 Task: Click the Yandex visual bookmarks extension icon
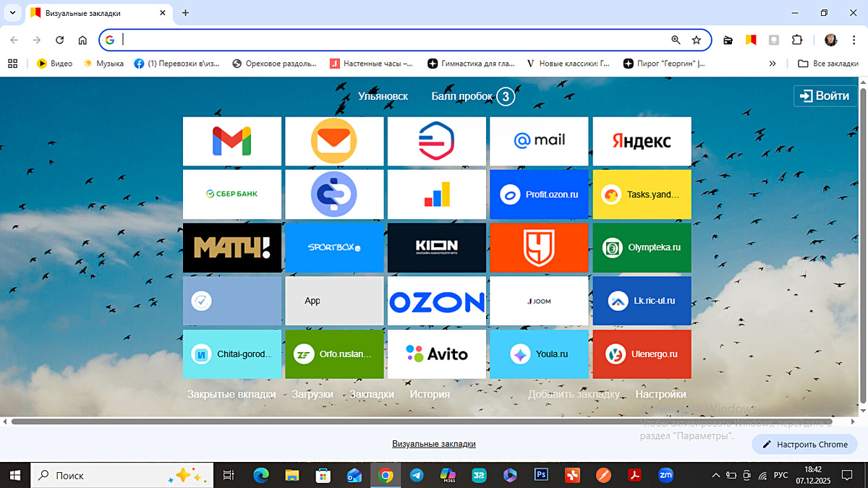pyautogui.click(x=751, y=40)
